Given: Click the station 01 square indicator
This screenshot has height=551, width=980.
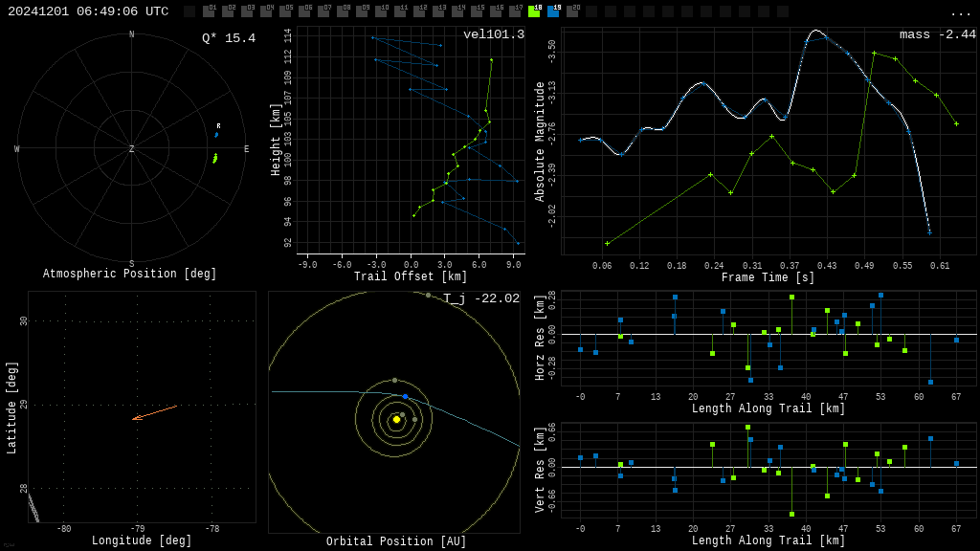Looking at the screenshot, I should (210, 11).
